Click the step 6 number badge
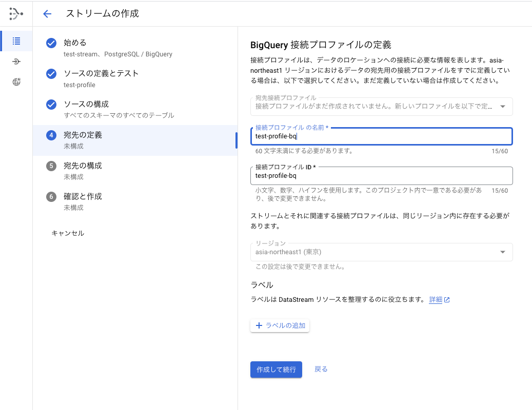 click(51, 196)
